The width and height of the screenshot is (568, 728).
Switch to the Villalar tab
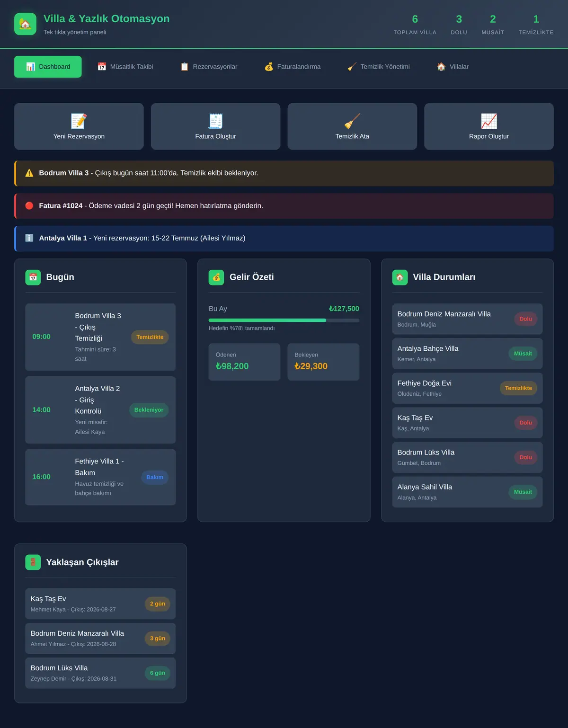pyautogui.click(x=453, y=67)
